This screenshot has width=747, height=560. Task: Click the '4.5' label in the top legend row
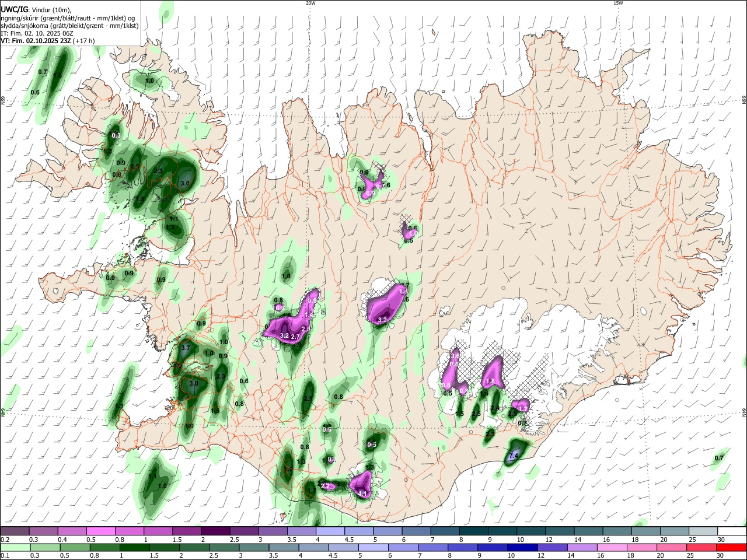[349, 540]
